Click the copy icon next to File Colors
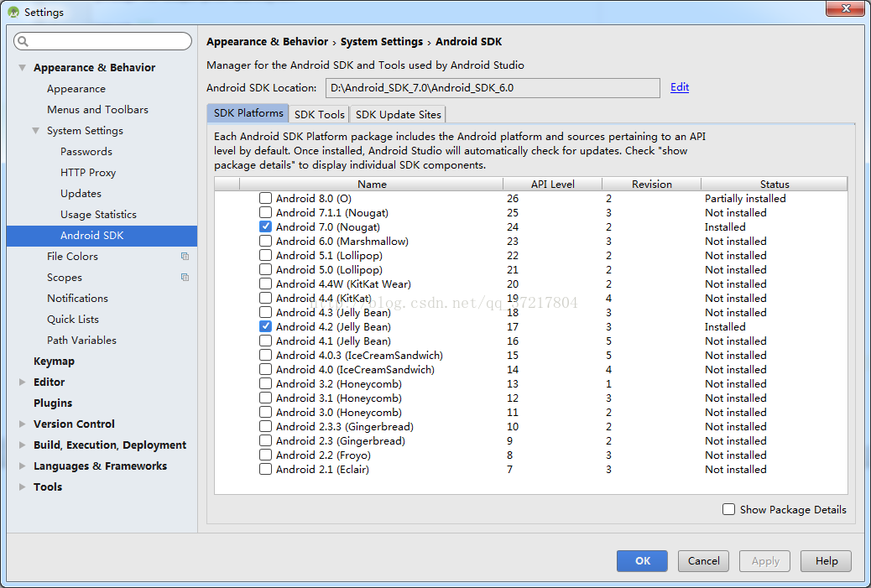The height and width of the screenshot is (588, 871). coord(185,256)
